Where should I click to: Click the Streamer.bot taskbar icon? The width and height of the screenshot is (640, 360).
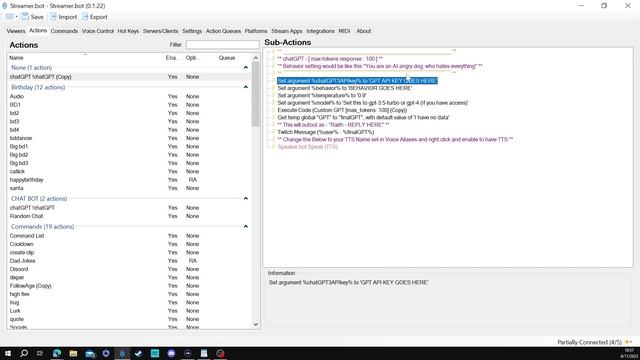122,353
